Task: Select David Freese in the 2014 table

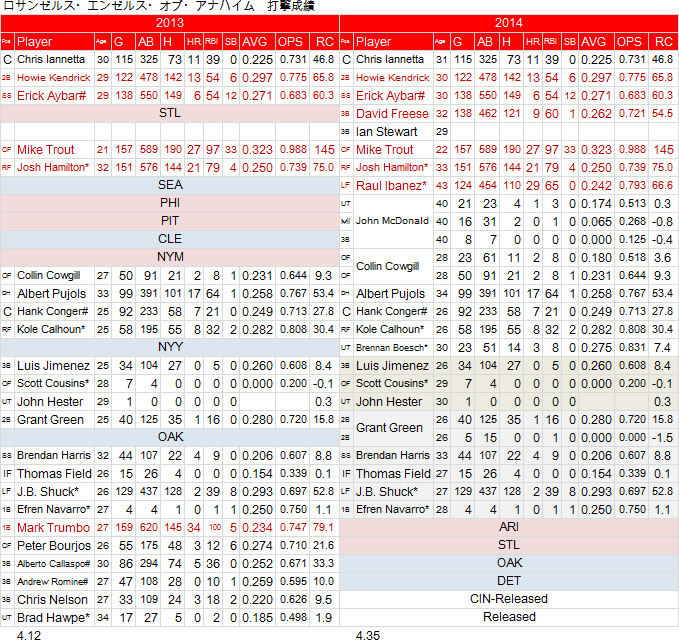Action: point(392,114)
